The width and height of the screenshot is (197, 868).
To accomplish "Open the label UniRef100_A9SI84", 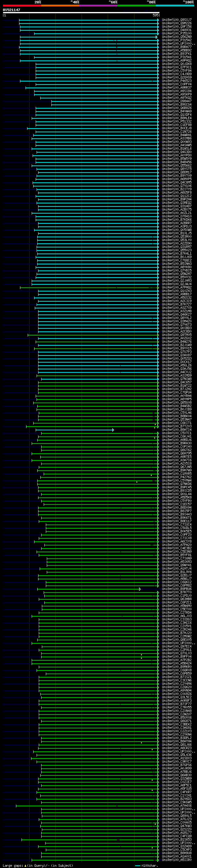I will 177,91.
